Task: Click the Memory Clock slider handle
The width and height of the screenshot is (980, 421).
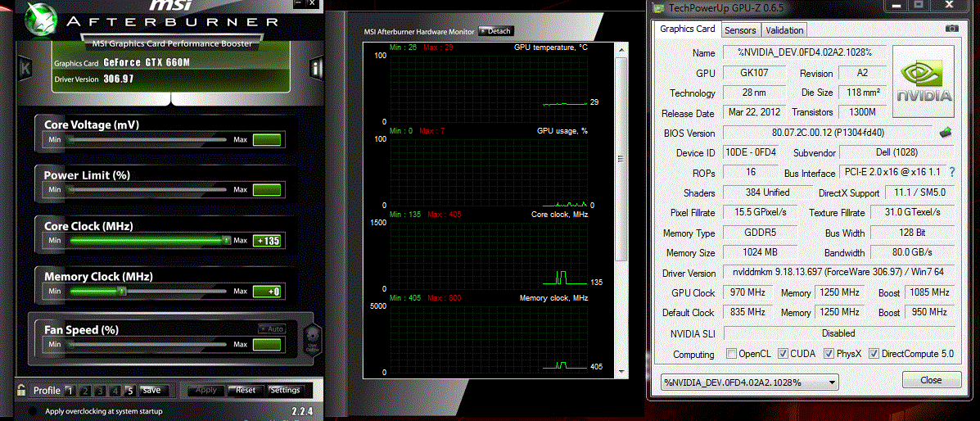Action: pyautogui.click(x=122, y=291)
